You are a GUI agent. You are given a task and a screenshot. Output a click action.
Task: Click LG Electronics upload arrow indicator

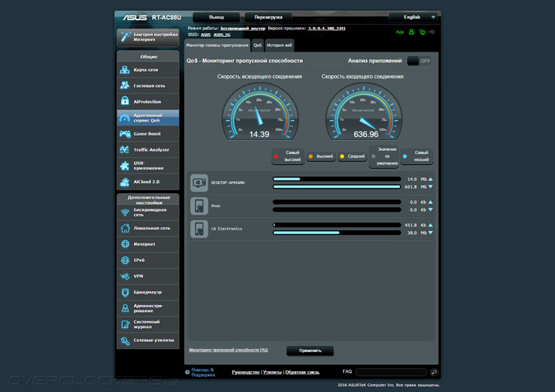point(431,225)
